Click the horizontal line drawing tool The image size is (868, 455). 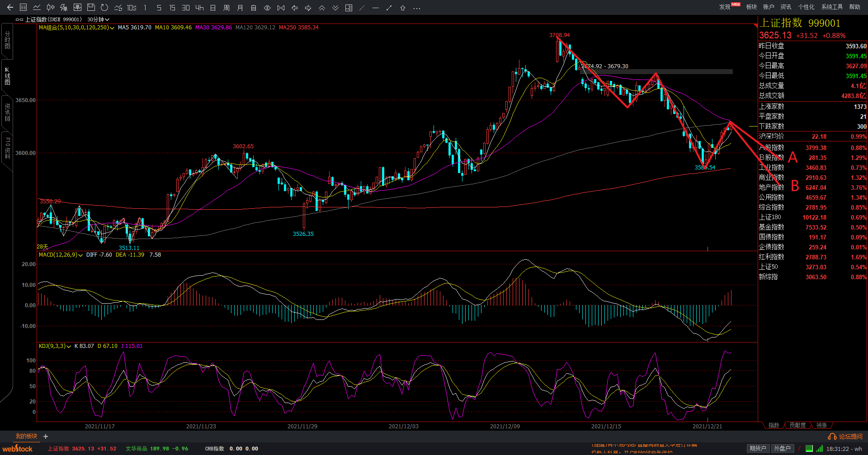[376, 8]
